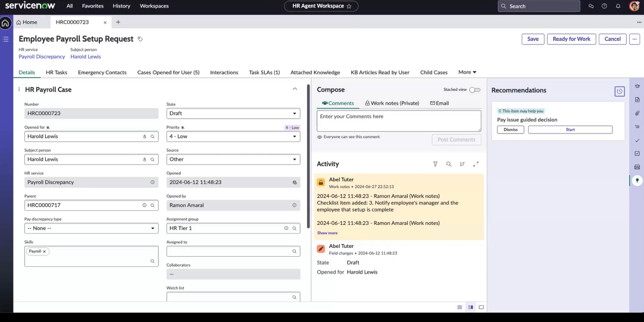The width and height of the screenshot is (644, 322).
Task: Open the Workspaces menu
Action: point(154,6)
